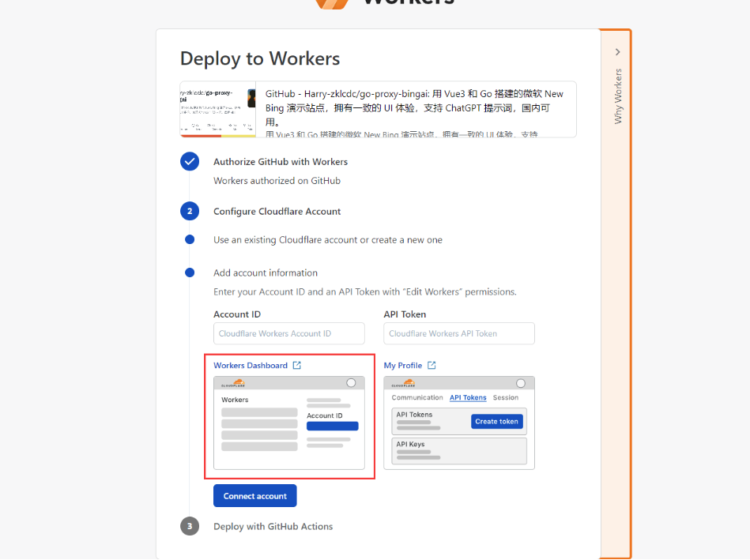The width and height of the screenshot is (750, 560).
Task: Click the My Profile API Tokens illustration
Action: point(458,423)
